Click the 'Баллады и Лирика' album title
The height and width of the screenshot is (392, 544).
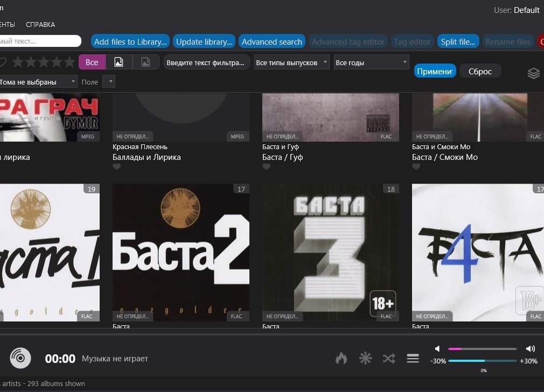(x=147, y=157)
